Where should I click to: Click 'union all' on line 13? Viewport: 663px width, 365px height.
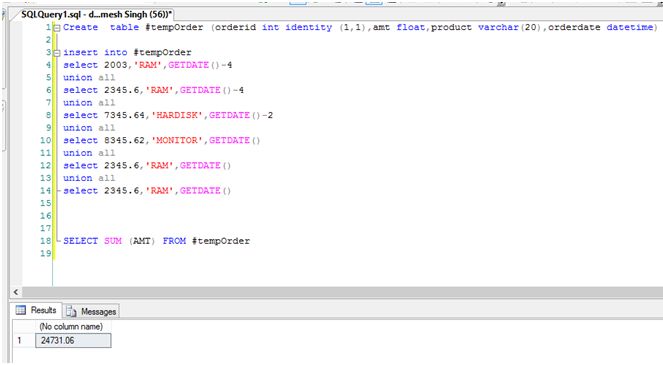click(x=89, y=178)
